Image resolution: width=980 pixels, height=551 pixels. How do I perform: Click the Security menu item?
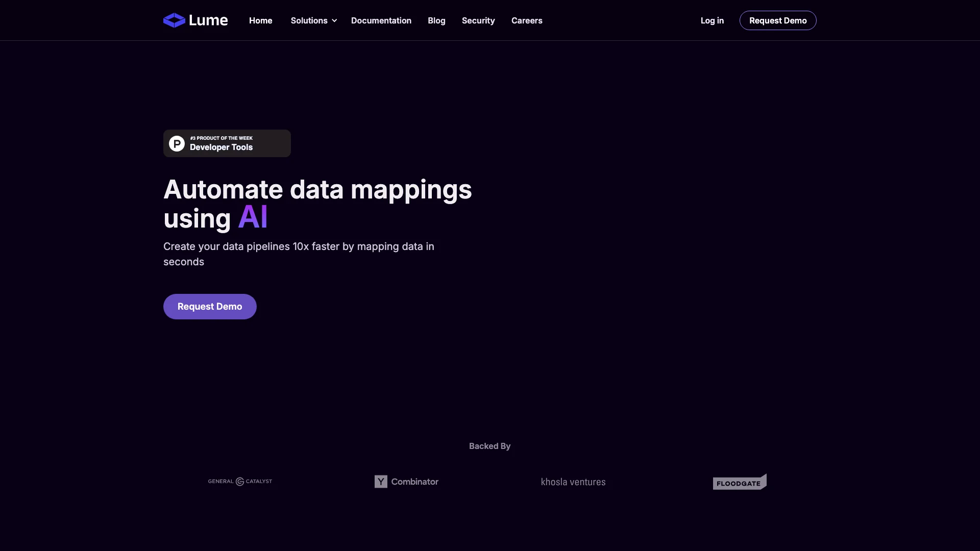[478, 20]
